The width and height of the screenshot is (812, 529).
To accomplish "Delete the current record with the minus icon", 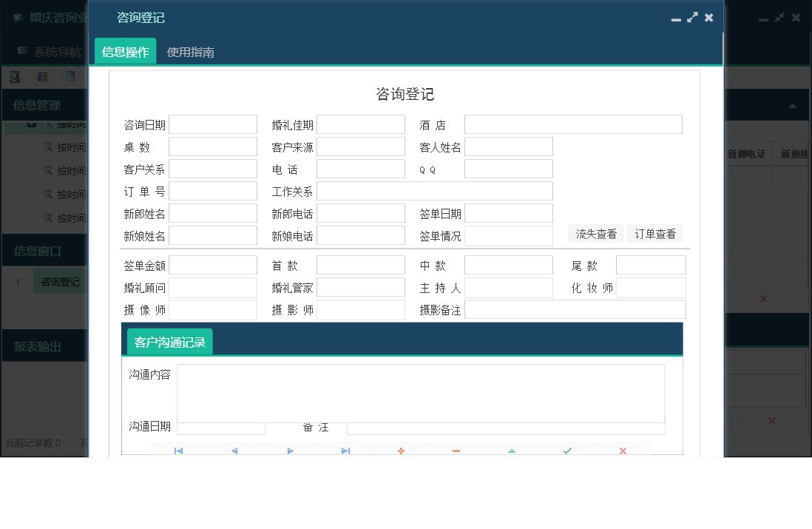I will (456, 449).
